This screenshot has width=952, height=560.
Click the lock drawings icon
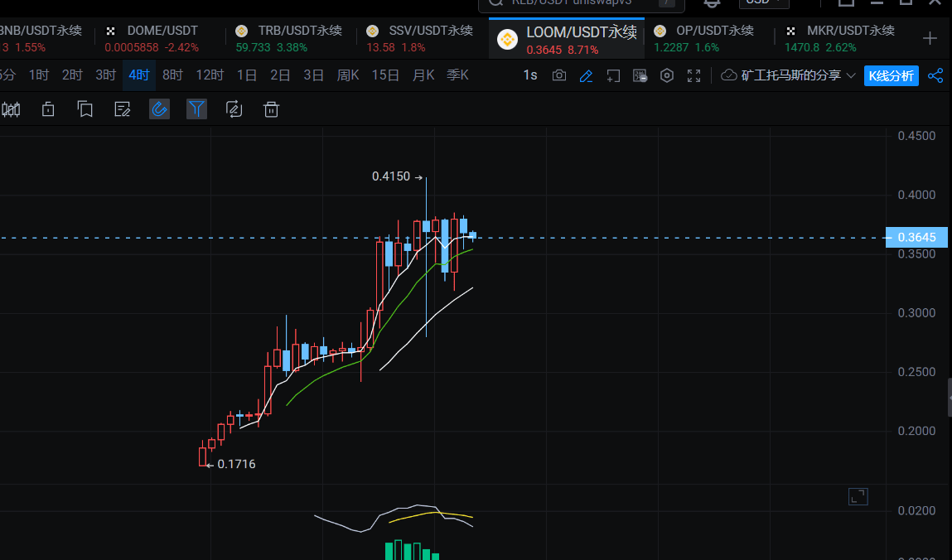[x=48, y=110]
